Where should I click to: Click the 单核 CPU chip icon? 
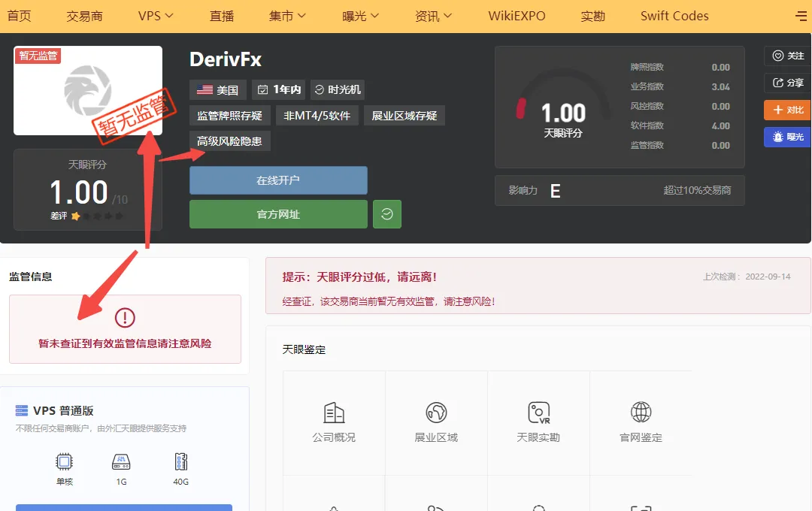64,461
